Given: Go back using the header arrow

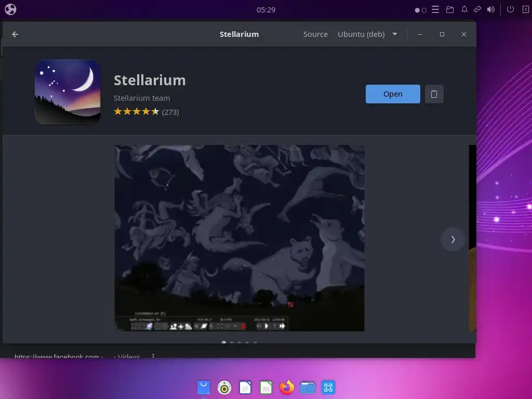Looking at the screenshot, I should (15, 34).
